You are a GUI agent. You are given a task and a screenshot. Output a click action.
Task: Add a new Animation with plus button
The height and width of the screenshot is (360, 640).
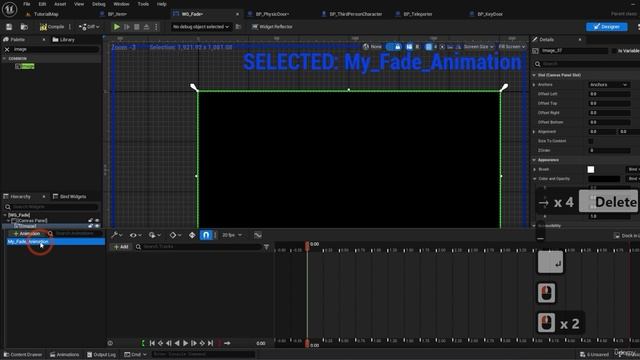27,234
